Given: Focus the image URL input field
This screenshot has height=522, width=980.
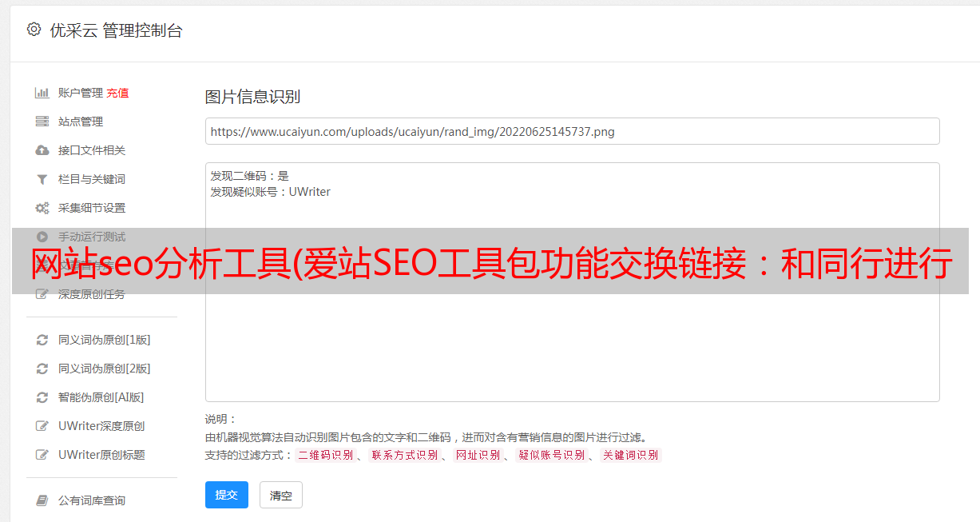Looking at the screenshot, I should 572,131.
